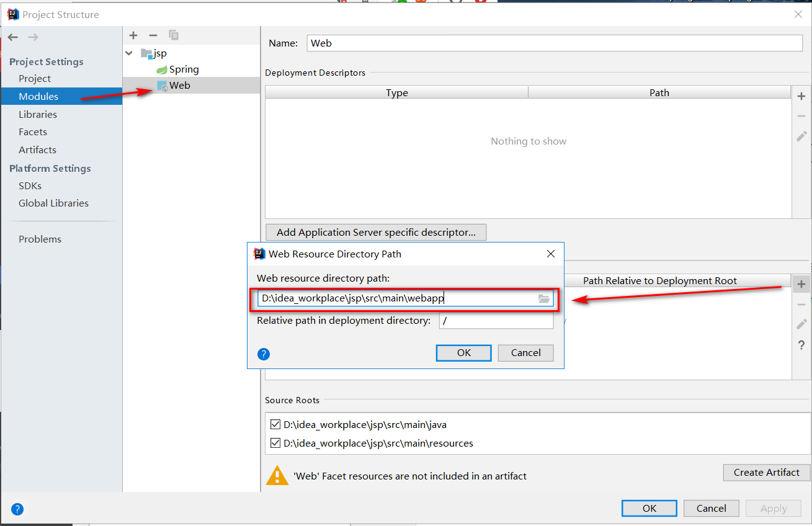Viewport: 812px width, 526px height.
Task: Remove deployment descriptor minus icon
Action: (x=801, y=116)
